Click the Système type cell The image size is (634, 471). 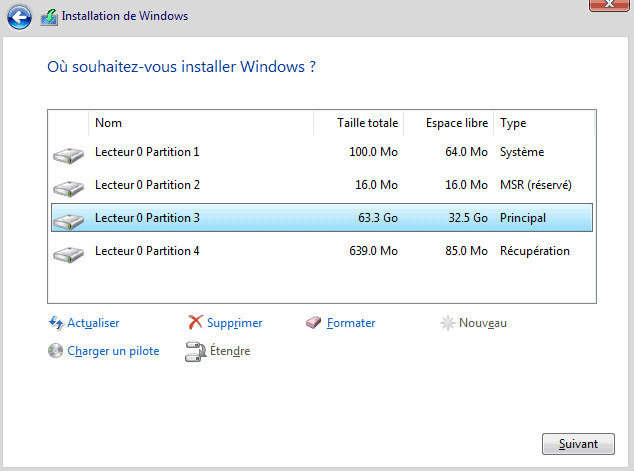(x=522, y=152)
